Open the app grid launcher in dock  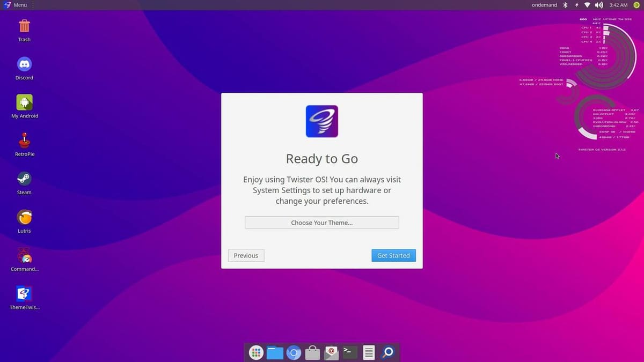256,352
